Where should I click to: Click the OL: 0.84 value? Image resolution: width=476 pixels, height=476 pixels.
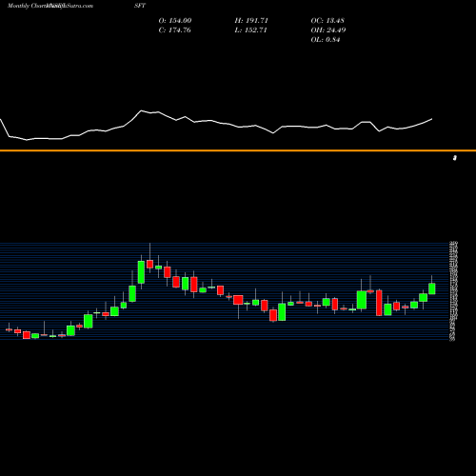tap(326, 39)
